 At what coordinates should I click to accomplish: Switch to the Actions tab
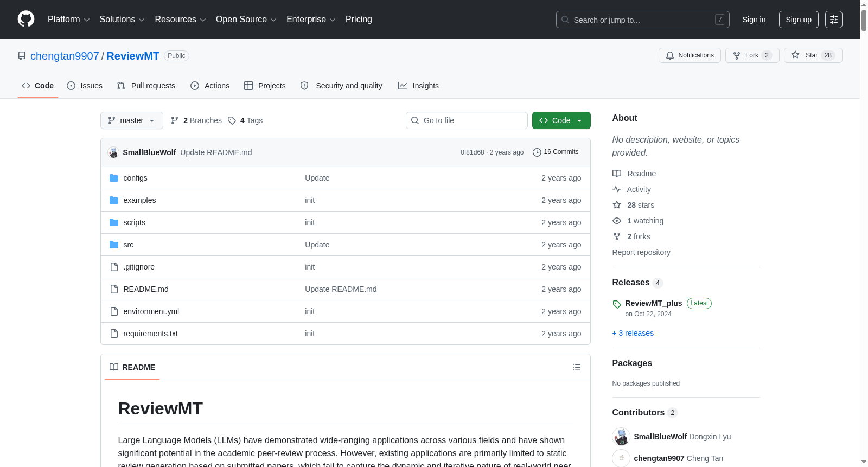210,86
